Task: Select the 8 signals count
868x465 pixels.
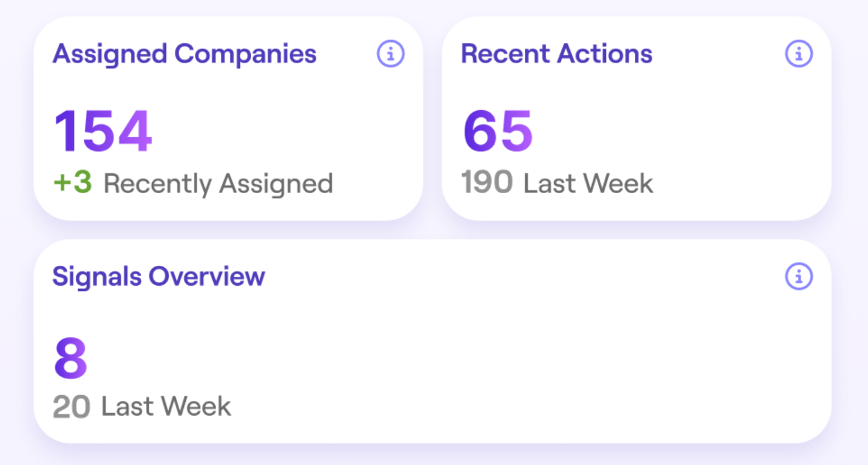Action: point(70,358)
